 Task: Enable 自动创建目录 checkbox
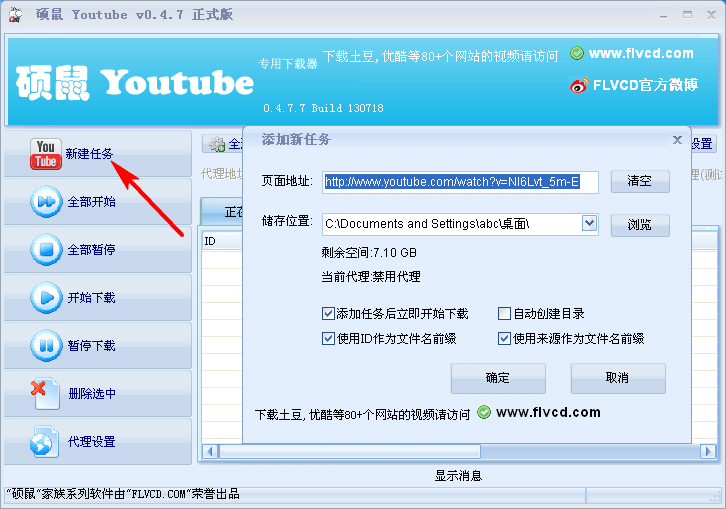[x=504, y=314]
